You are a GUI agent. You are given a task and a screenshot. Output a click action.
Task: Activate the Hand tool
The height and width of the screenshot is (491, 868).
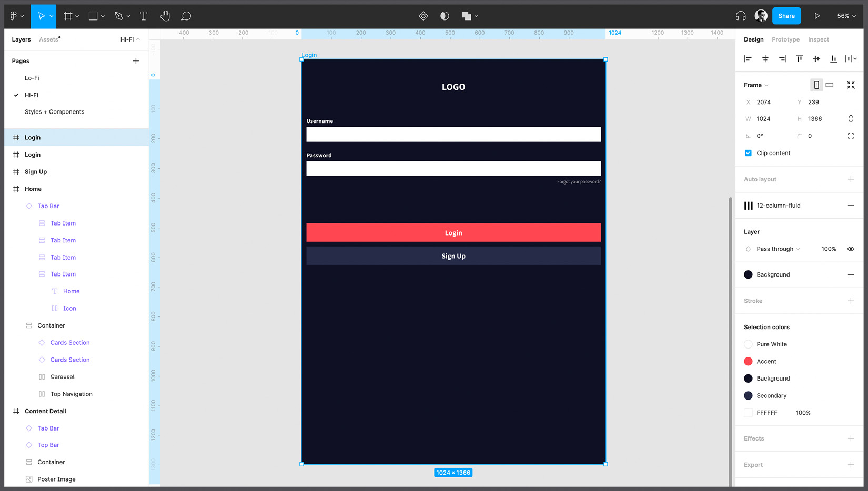click(x=165, y=16)
